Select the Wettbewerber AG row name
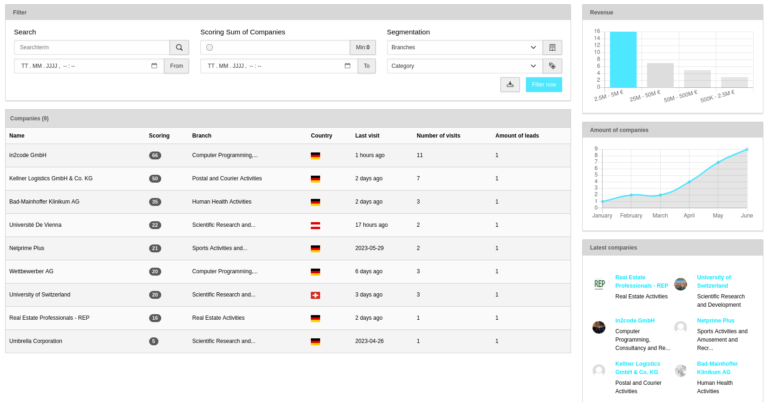Image resolution: width=768 pixels, height=402 pixels. (31, 271)
